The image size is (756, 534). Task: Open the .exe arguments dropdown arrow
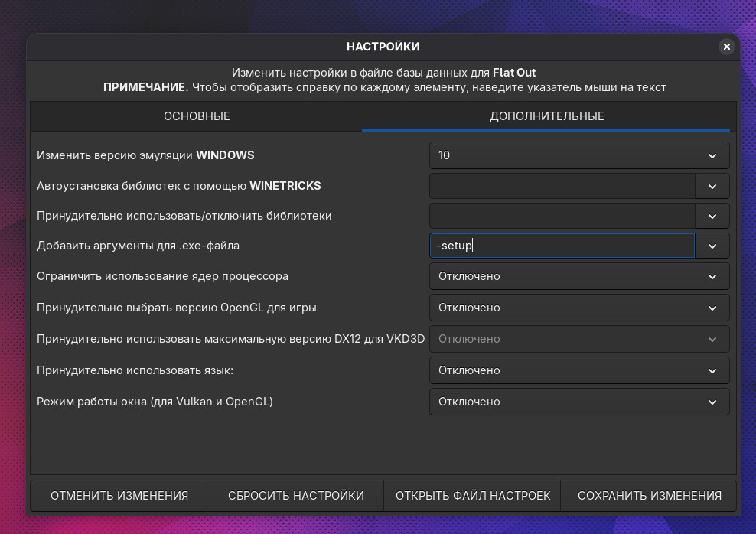712,246
